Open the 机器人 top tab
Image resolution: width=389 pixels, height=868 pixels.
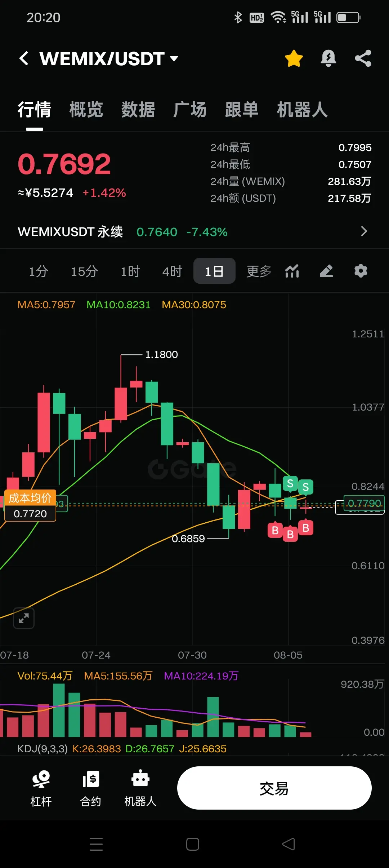tap(302, 110)
